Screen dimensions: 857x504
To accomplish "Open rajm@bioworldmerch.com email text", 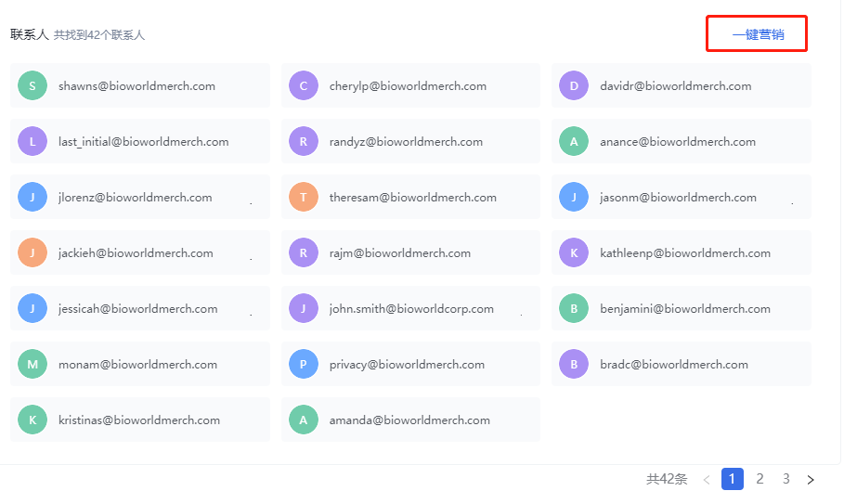I will (399, 253).
